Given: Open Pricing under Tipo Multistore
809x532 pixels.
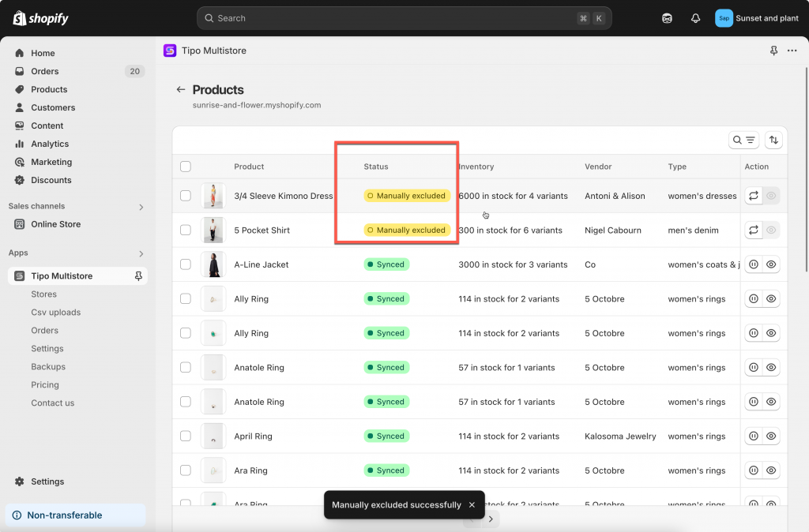Looking at the screenshot, I should pos(45,385).
